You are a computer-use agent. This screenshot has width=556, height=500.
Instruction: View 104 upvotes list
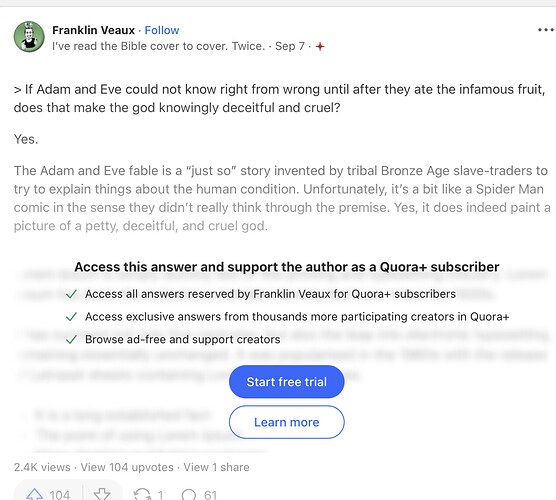(x=127, y=467)
